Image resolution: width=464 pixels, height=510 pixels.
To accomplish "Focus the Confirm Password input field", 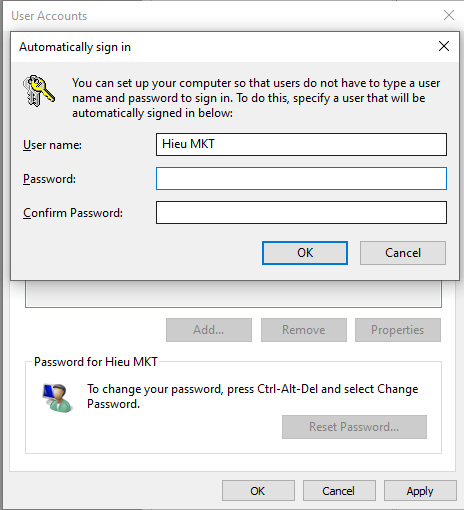I will pos(301,213).
